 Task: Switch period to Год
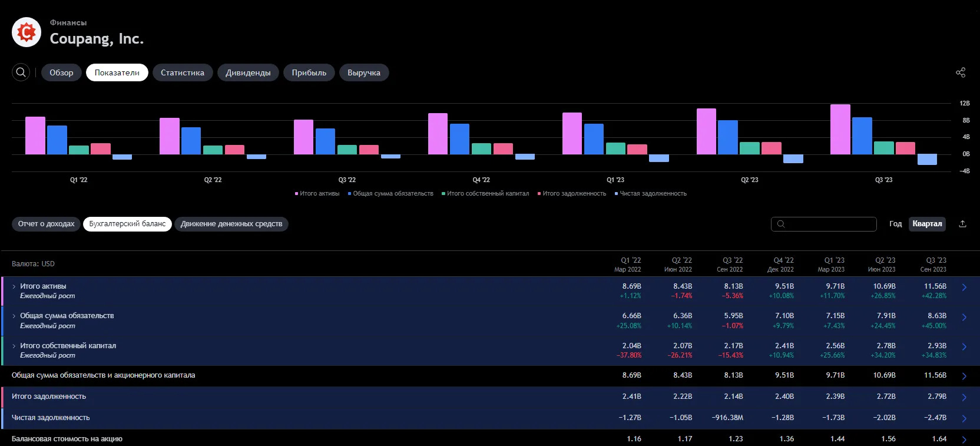[895, 224]
